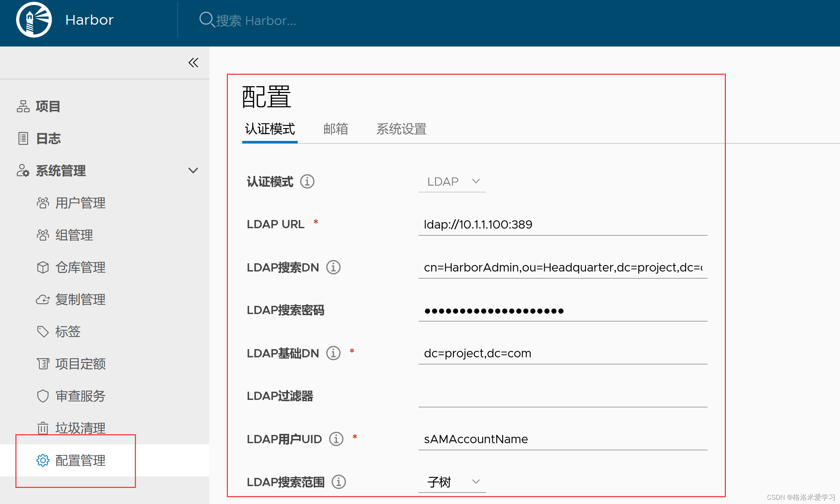Screen dimensions: 840x504
Task: Click the 配置管理 gear icon
Action: point(43,460)
